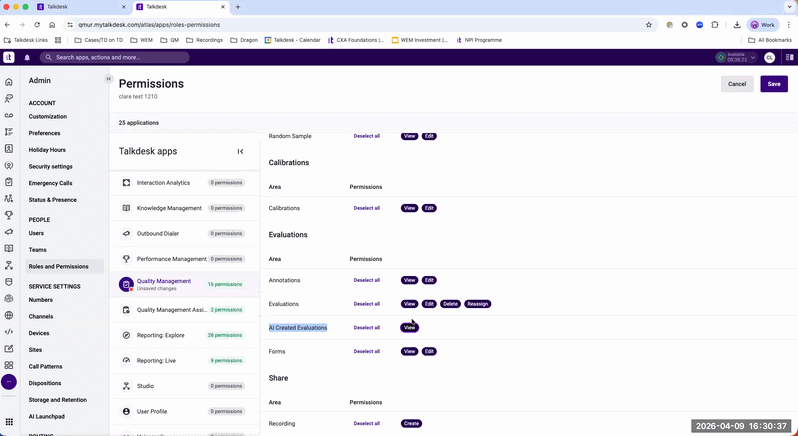Open the Chrome extensions puzzle icon
798x436 pixels.
(x=715, y=24)
